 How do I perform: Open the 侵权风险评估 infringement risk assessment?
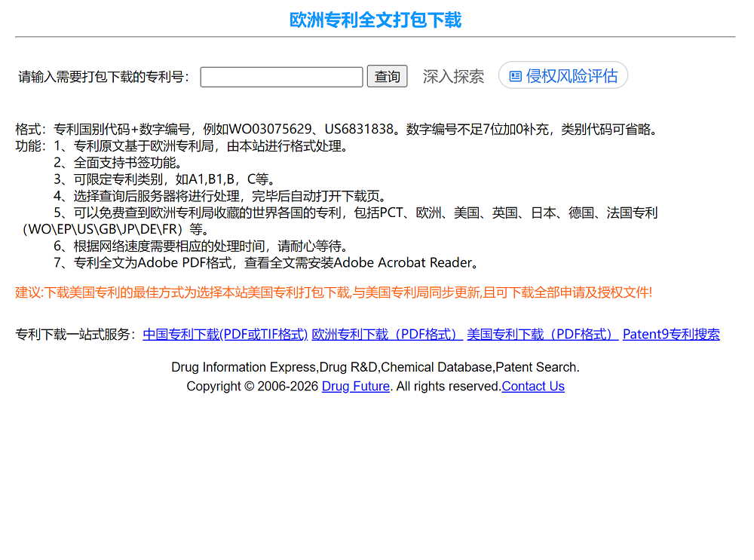click(x=562, y=75)
